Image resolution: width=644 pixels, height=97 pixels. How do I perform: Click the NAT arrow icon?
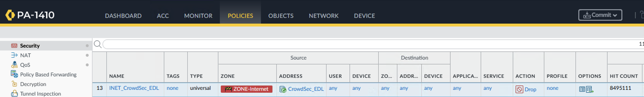[14, 55]
